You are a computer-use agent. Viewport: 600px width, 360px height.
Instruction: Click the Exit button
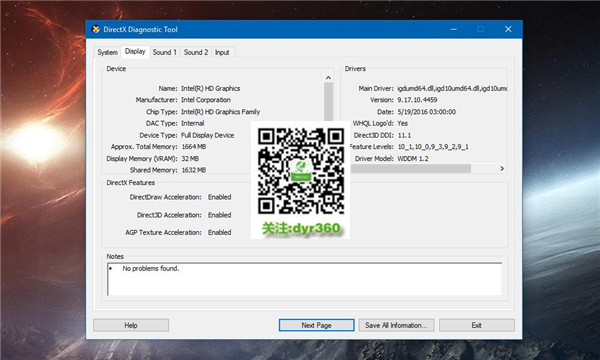(476, 325)
